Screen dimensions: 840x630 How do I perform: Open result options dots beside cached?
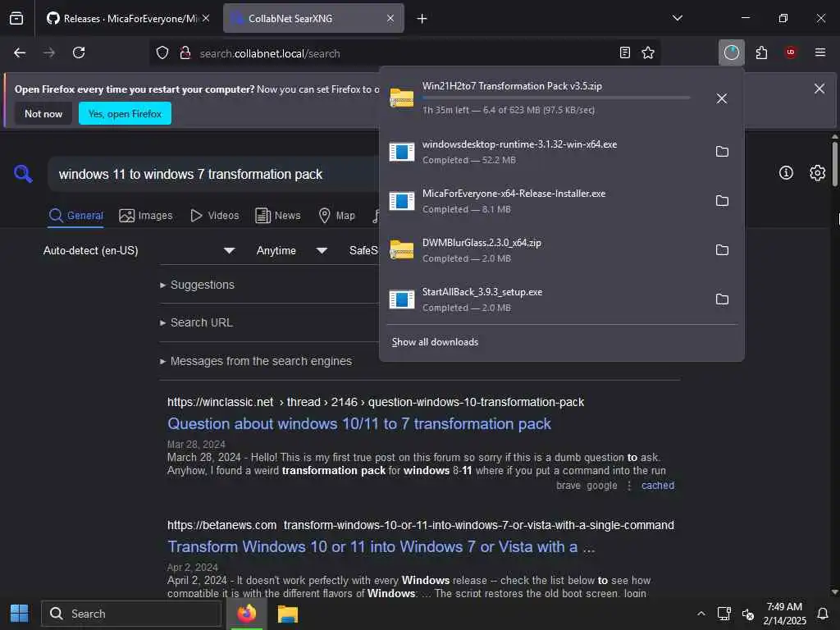pos(629,486)
